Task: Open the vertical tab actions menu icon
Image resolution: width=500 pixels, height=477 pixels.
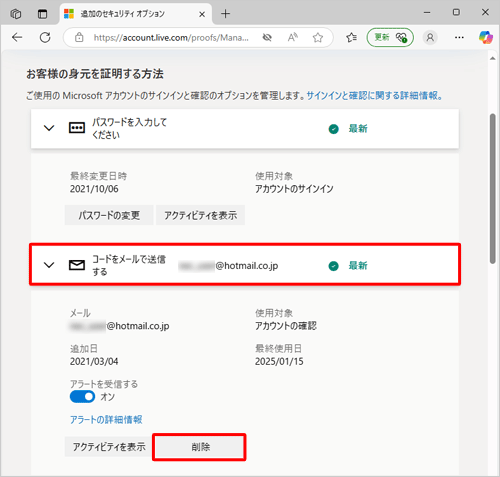Action: coord(42,14)
